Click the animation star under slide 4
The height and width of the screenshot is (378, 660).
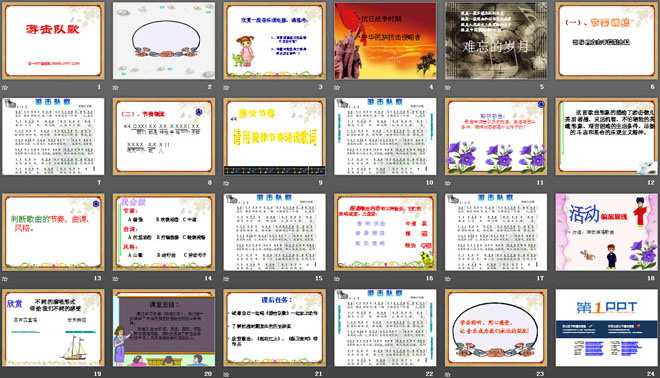337,88
